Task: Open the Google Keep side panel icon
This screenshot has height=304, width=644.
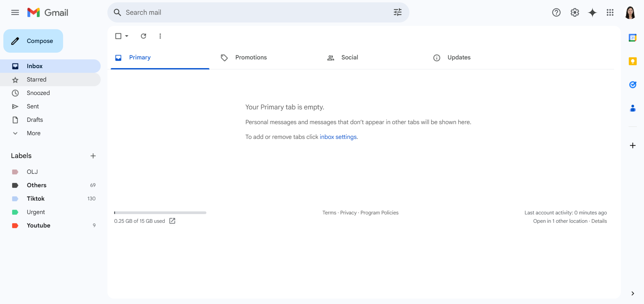Action: point(633,61)
